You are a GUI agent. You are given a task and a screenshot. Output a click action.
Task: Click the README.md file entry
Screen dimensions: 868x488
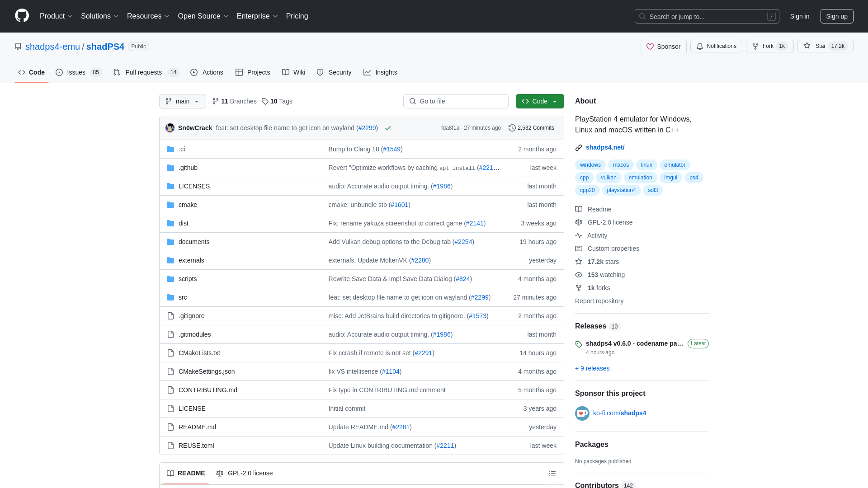pos(197,427)
